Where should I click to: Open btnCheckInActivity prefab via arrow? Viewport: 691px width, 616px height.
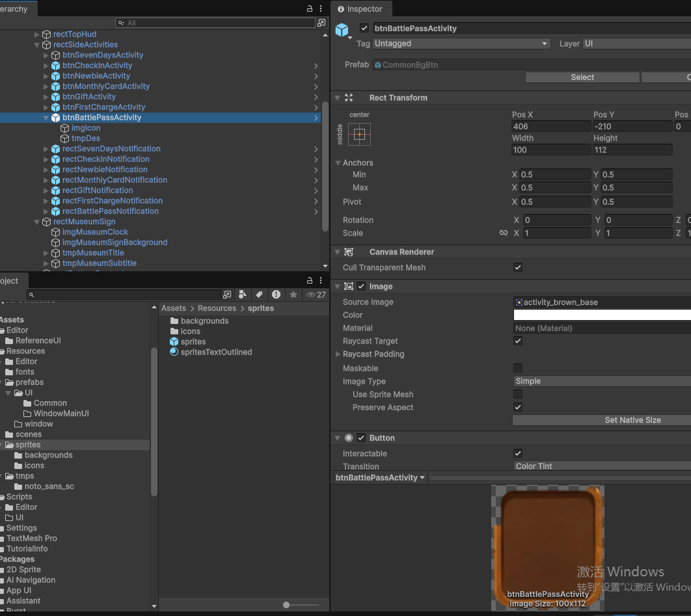tap(316, 66)
